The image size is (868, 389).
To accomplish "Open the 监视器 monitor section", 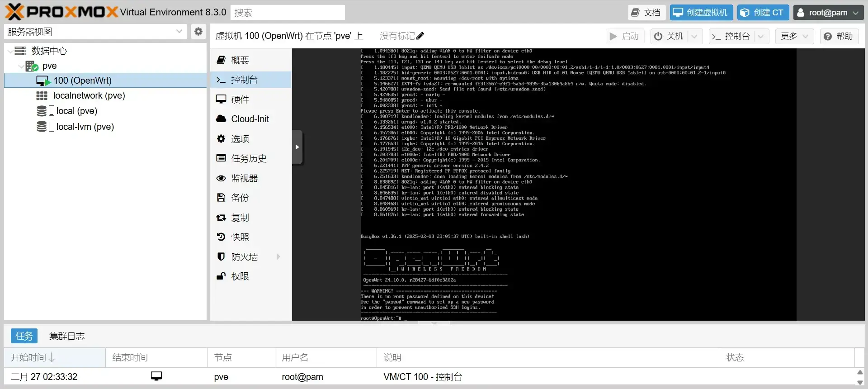I will (x=244, y=178).
